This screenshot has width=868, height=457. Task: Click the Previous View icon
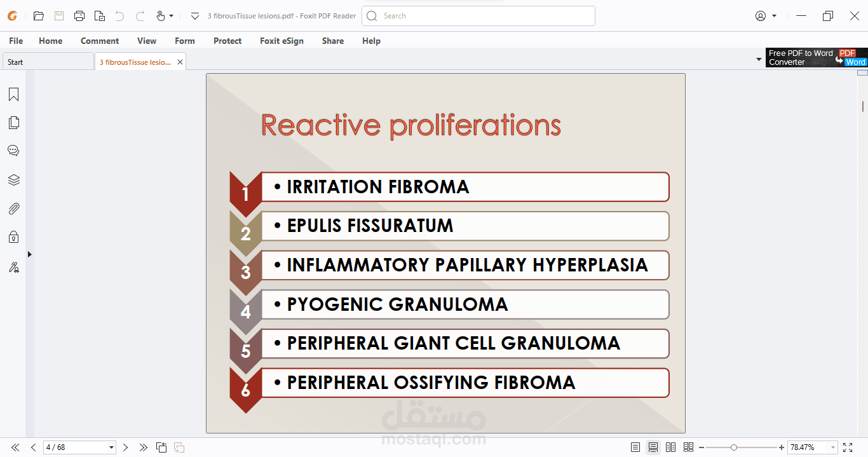[x=161, y=447]
